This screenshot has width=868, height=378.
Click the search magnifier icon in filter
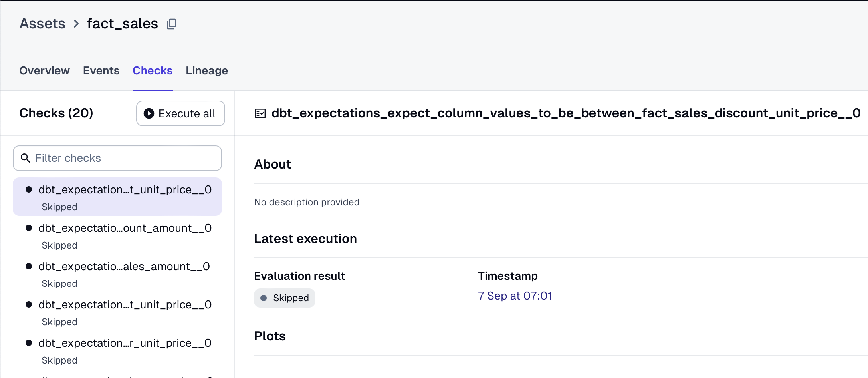(x=25, y=158)
